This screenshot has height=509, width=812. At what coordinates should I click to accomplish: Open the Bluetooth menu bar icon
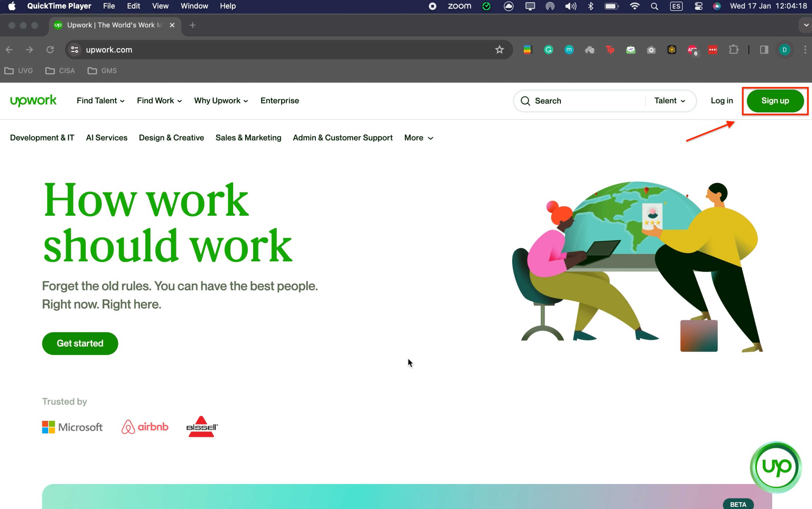point(591,6)
